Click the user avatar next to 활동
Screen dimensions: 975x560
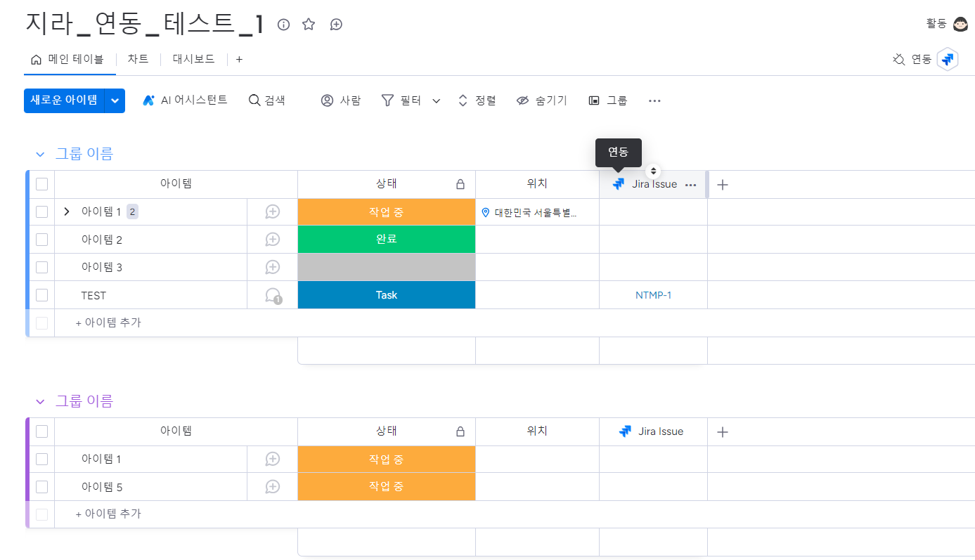click(960, 25)
